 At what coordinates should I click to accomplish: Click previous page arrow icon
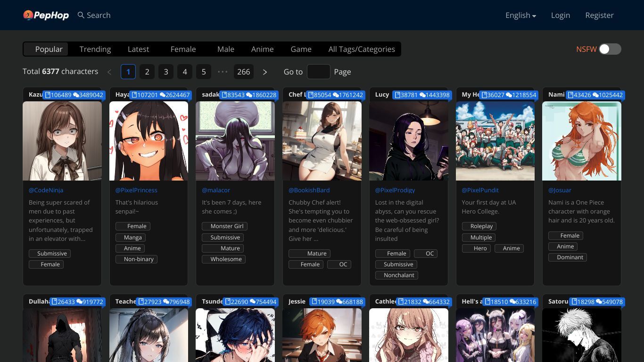click(x=109, y=72)
